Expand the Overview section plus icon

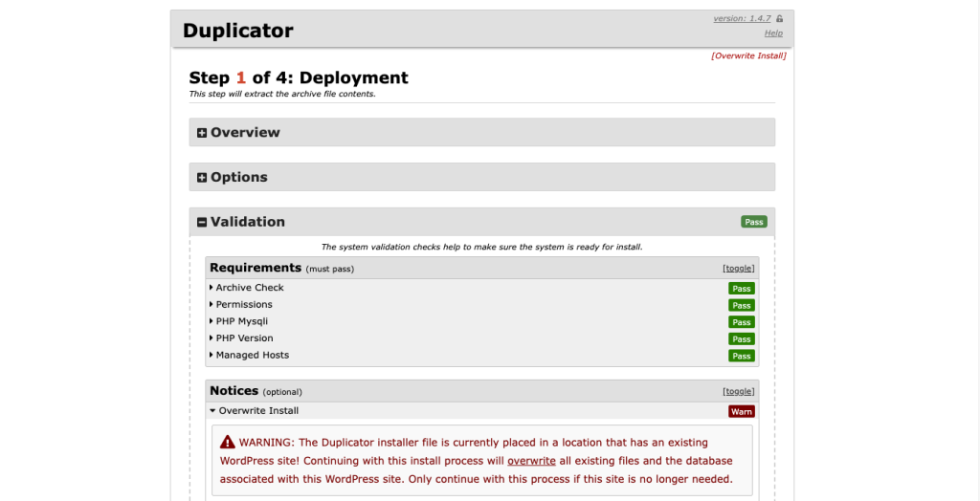[x=202, y=133]
